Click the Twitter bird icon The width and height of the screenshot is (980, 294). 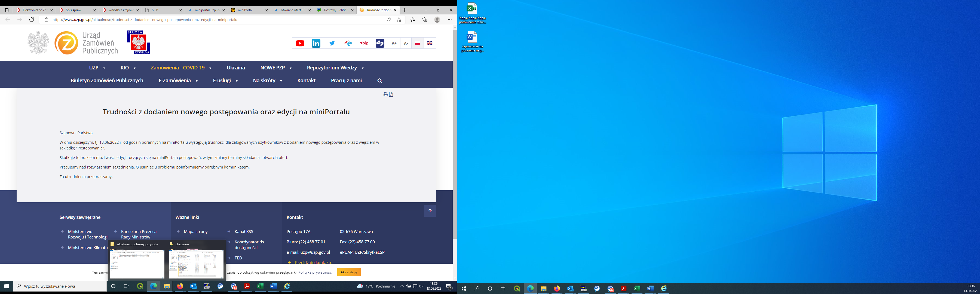332,43
